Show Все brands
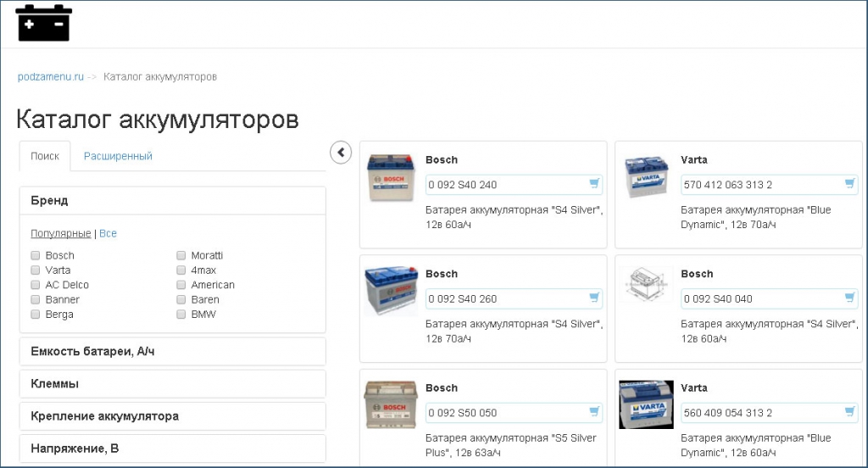 tap(108, 233)
